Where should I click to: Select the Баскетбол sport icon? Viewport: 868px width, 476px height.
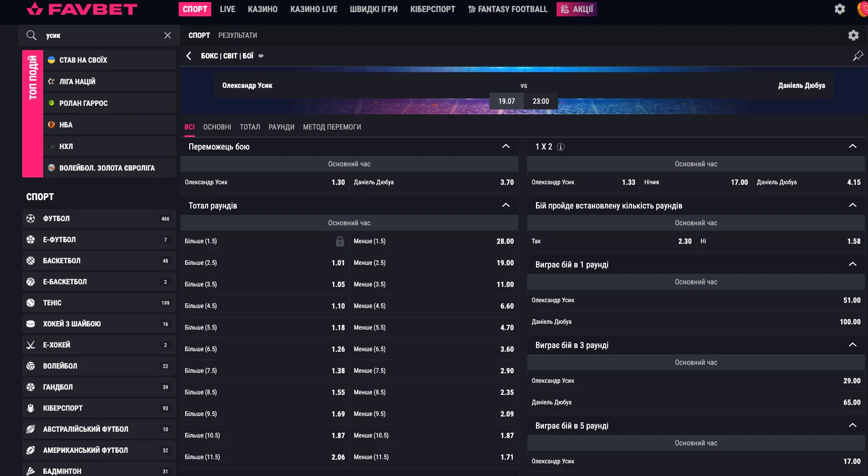click(31, 261)
